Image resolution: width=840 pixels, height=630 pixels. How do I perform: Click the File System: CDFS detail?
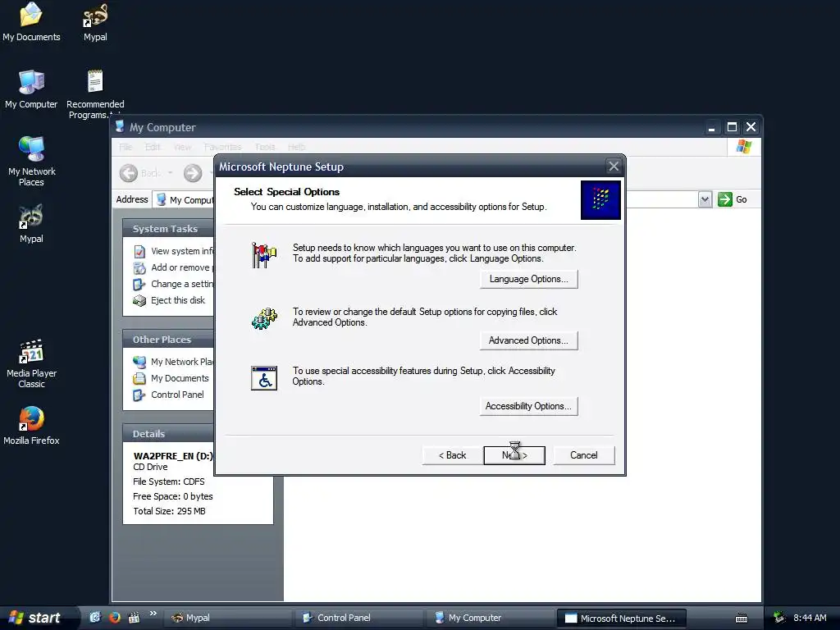pos(169,482)
